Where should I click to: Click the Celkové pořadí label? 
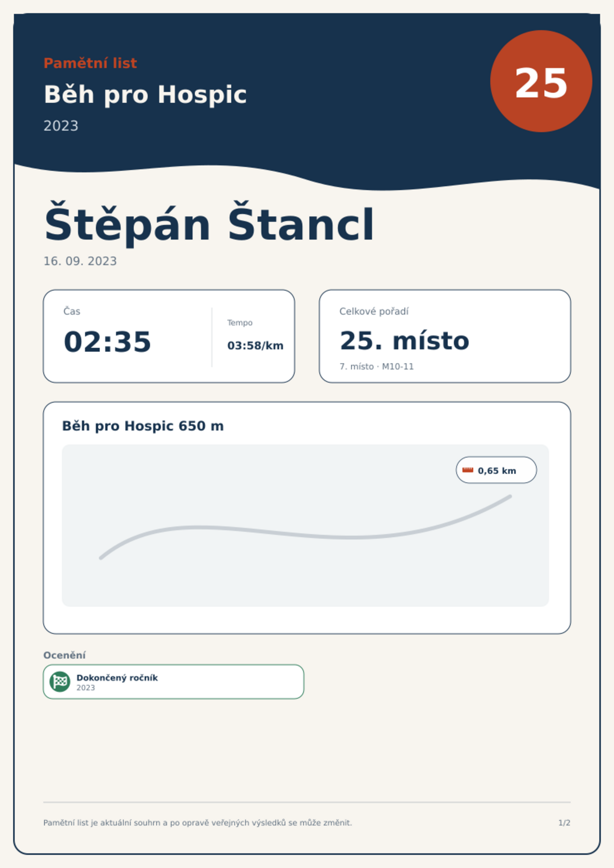[x=374, y=311]
